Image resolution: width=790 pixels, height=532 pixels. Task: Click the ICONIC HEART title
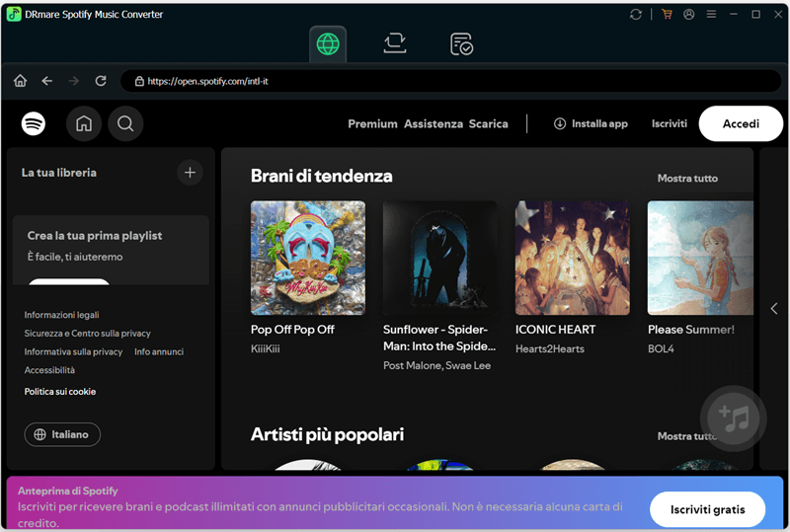click(555, 330)
